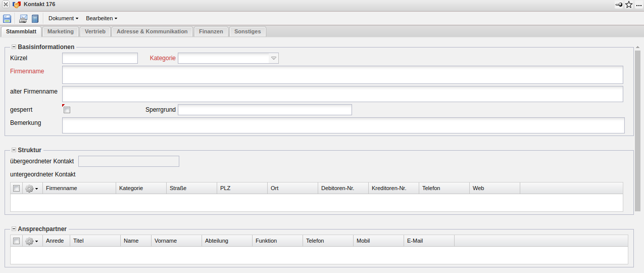
Task: Click the vertical scrollbar on the right
Action: click(638, 131)
